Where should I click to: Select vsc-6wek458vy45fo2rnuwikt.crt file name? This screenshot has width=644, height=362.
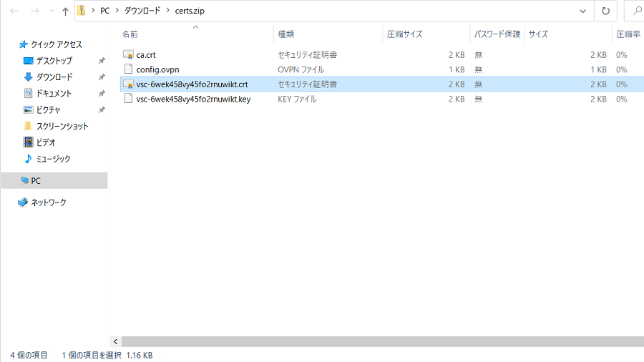(192, 84)
